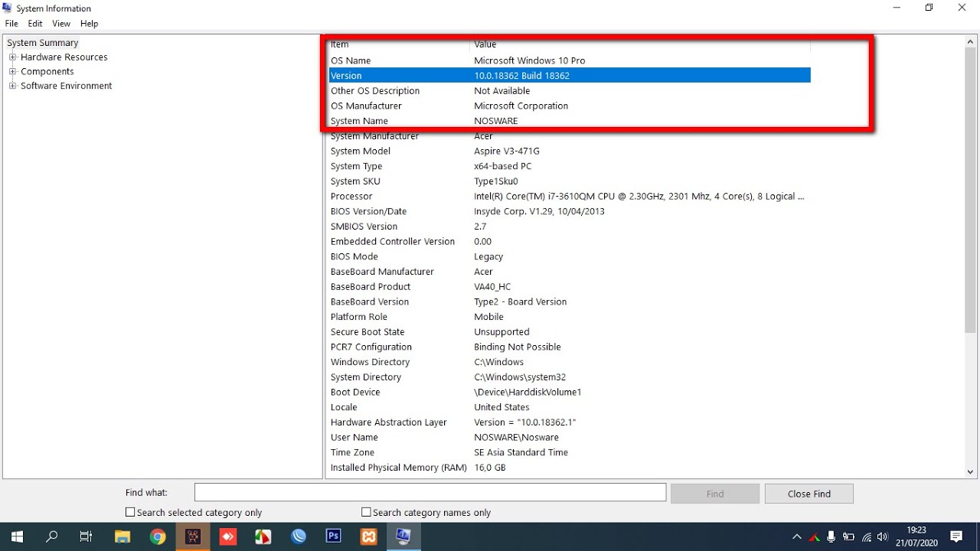Viewport: 980px width, 551px height.
Task: Select the System SKU row
Action: tap(570, 181)
